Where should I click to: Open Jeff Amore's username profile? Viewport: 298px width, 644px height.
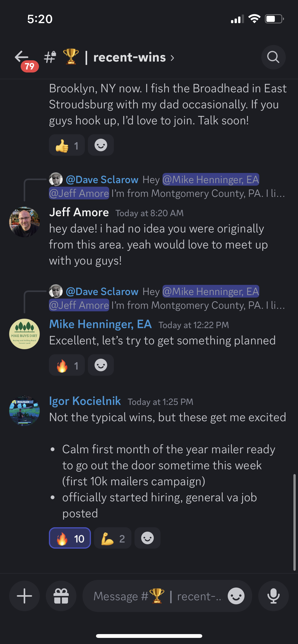coord(79,212)
